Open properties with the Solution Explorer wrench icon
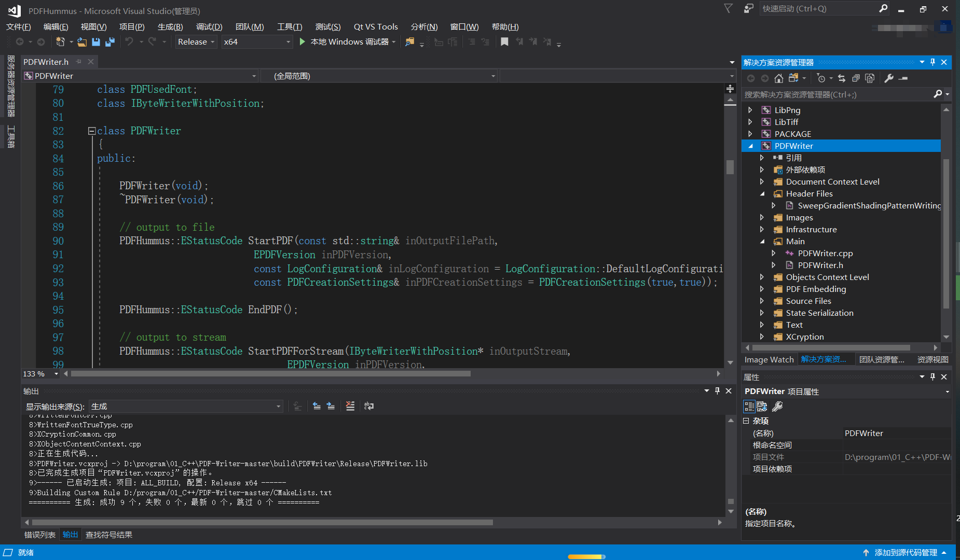 [x=889, y=78]
